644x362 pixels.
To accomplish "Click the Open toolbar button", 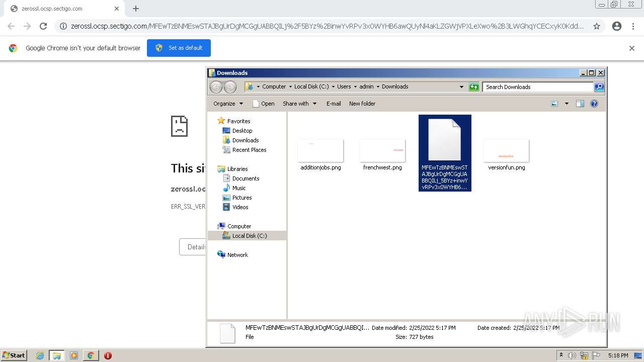I will (263, 104).
